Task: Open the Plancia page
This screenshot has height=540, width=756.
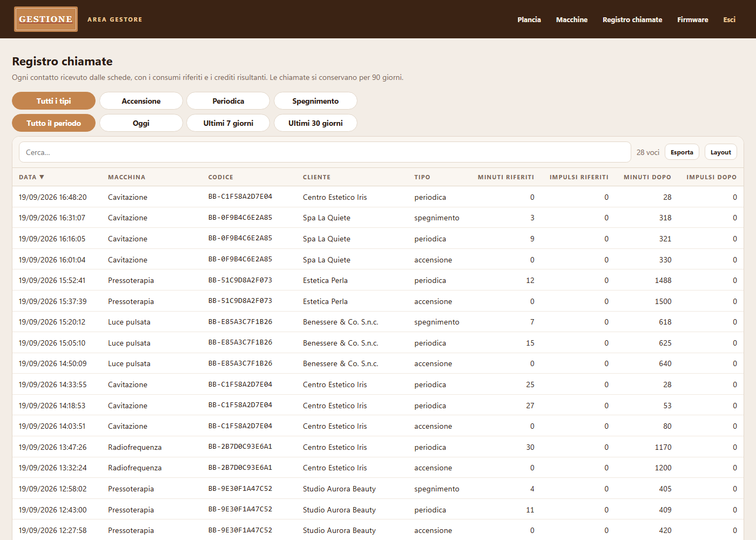Action: point(529,19)
